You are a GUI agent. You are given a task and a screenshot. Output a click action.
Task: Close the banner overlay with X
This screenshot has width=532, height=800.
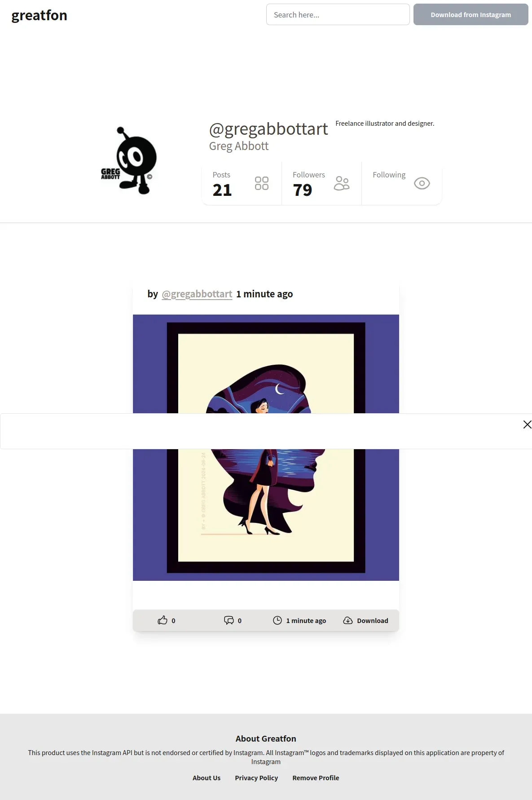(x=527, y=424)
